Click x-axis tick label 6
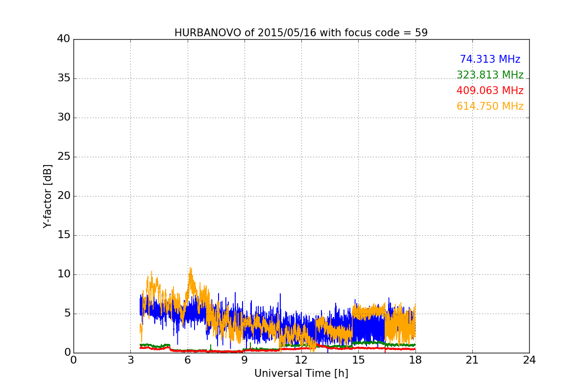The height and width of the screenshot is (392, 588). (187, 360)
